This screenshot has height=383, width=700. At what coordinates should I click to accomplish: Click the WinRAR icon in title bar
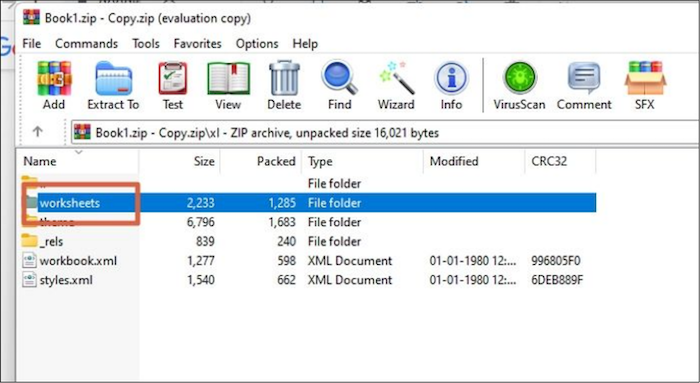pos(31,18)
